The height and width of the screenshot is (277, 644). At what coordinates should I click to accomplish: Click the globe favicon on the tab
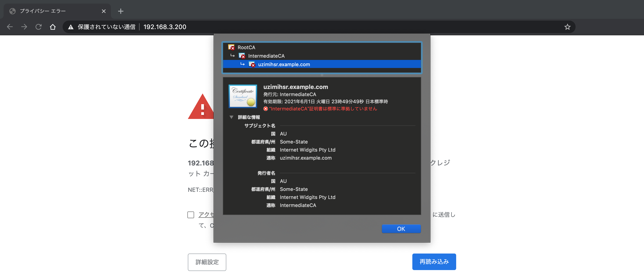[12, 11]
